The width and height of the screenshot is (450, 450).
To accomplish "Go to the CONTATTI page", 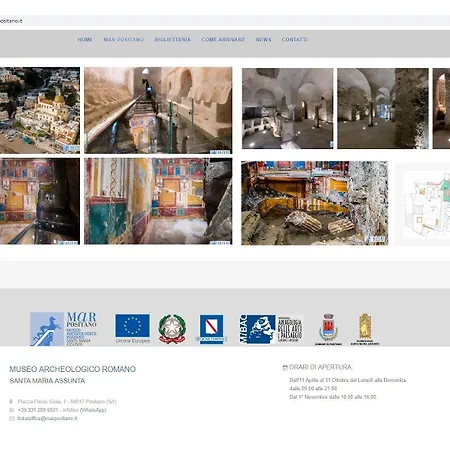I will tap(294, 39).
